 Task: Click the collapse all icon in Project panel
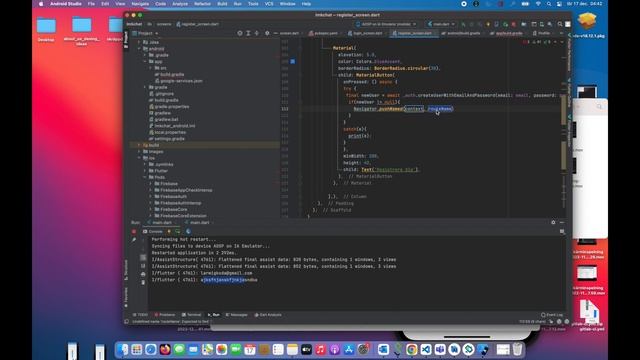click(x=256, y=33)
